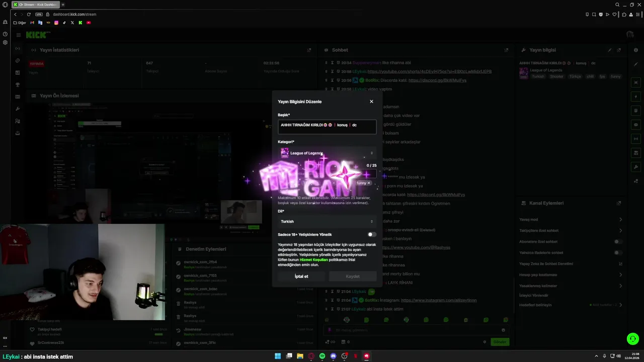
Task: Select the Stream - Kick Dashboard tab
Action: pos(35,5)
